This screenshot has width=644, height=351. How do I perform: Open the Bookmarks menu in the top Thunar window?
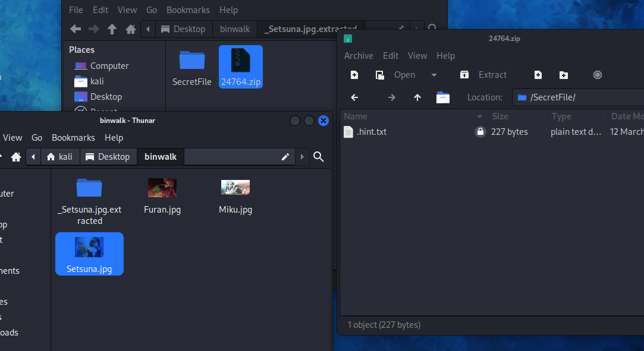188,10
